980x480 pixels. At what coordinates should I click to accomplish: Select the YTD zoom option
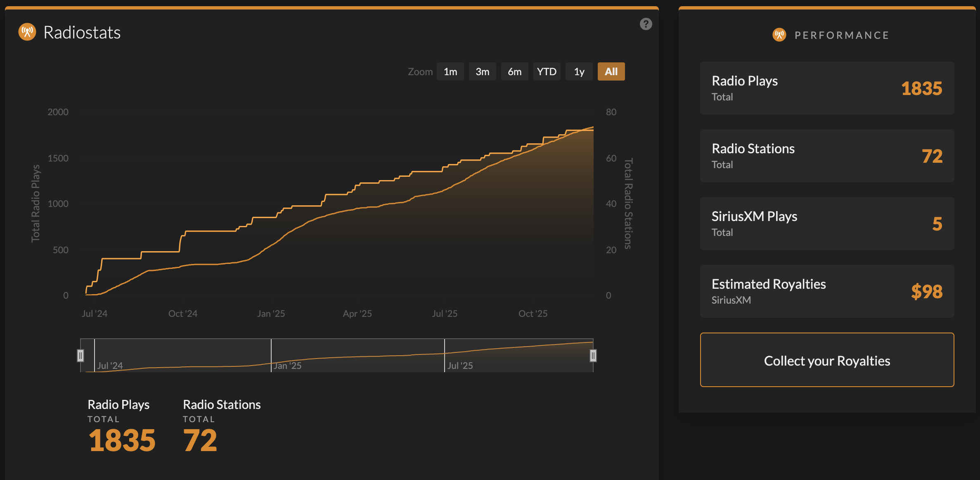click(x=547, y=72)
